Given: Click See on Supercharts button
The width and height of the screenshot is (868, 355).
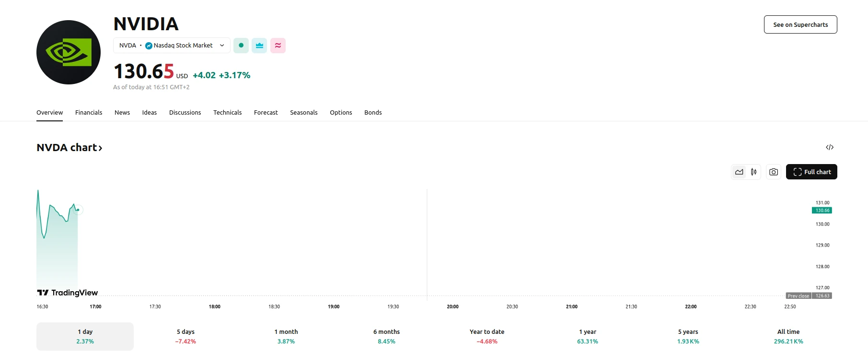Looking at the screenshot, I should (800, 24).
